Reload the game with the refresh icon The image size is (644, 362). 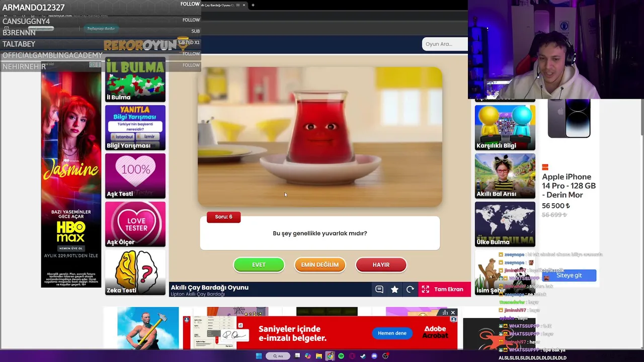point(410,289)
